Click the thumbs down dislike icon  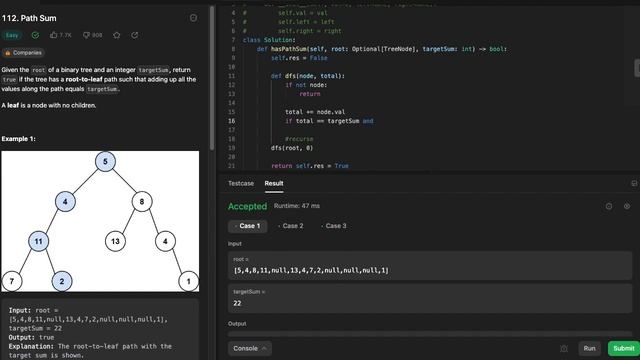(86, 35)
